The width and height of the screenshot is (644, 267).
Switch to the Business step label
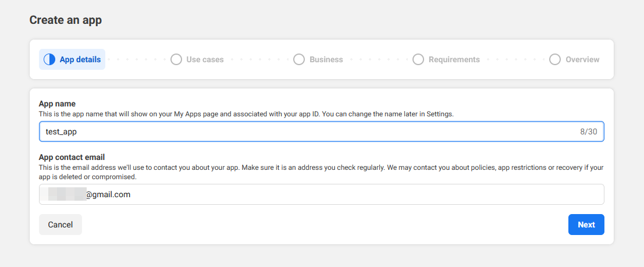(326, 59)
